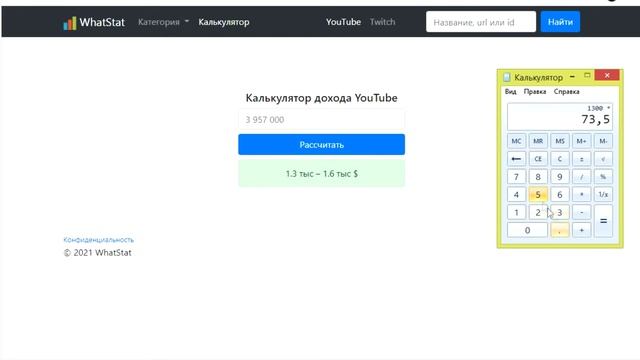The image size is (640, 360).
Task: Click the MR memory recall key
Action: pos(538,141)
